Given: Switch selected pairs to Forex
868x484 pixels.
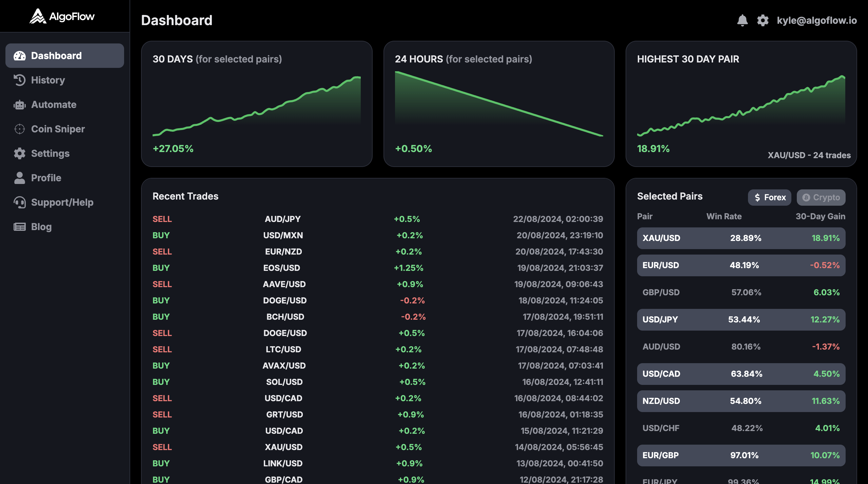Looking at the screenshot, I should 770,198.
